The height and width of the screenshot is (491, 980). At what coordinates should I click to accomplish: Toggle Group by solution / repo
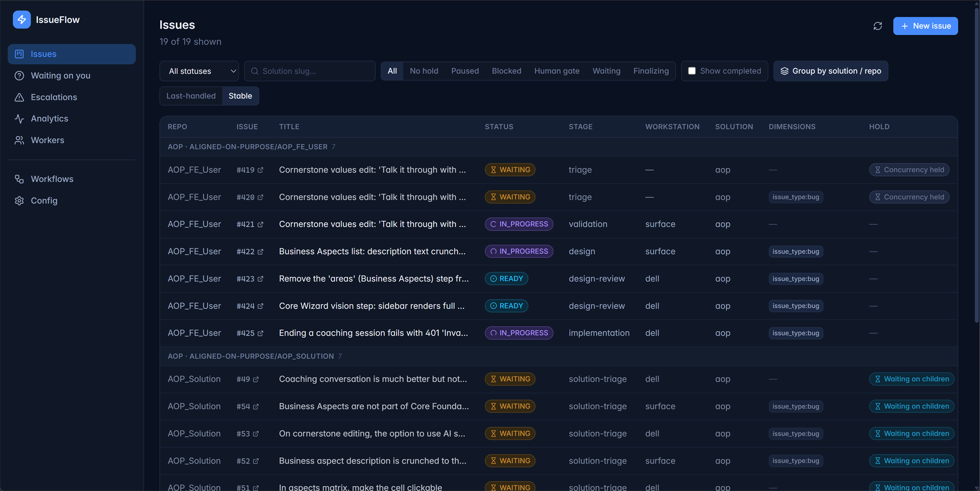point(830,71)
